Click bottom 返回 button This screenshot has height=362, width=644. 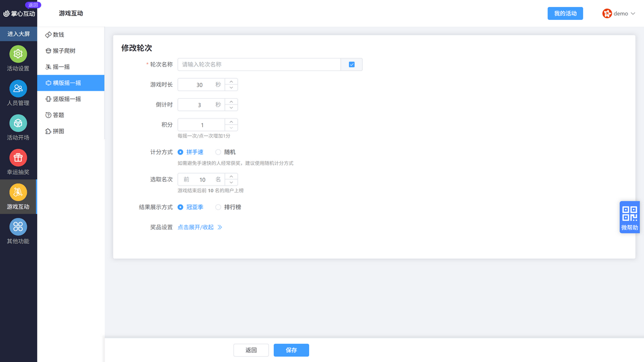[x=251, y=350]
